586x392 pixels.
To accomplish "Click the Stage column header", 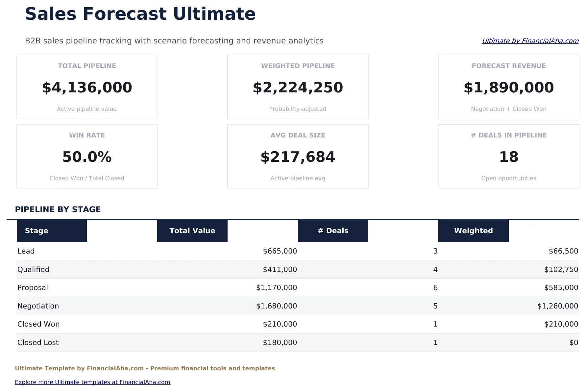I will [36, 231].
